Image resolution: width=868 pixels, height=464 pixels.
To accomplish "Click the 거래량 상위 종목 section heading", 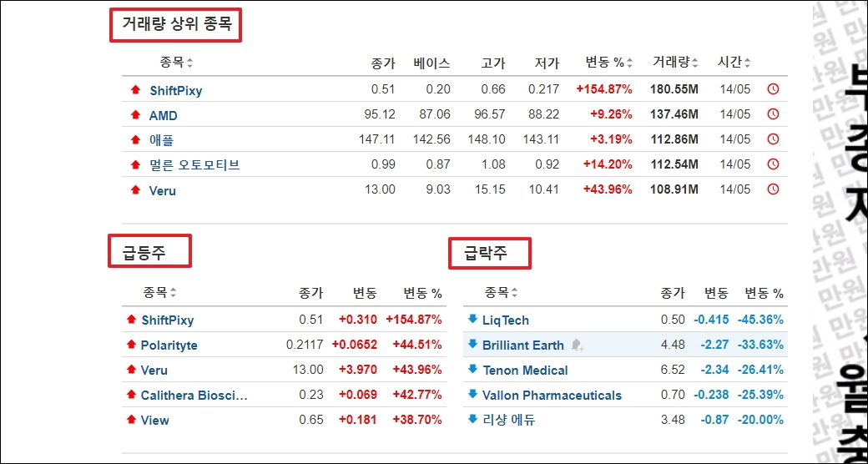I will 177,24.
